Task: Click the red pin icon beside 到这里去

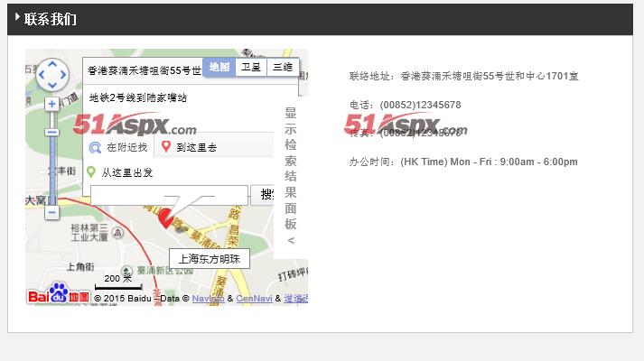Action: [x=166, y=146]
